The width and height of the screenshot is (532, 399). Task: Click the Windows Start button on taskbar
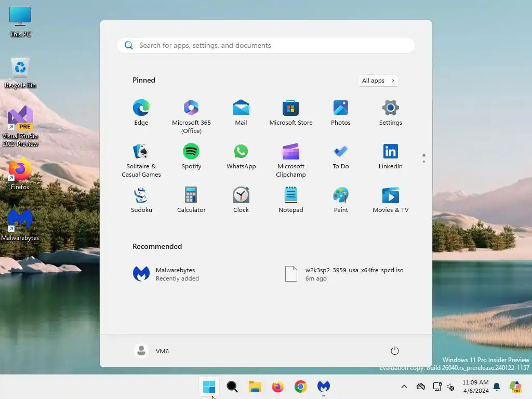click(x=209, y=387)
